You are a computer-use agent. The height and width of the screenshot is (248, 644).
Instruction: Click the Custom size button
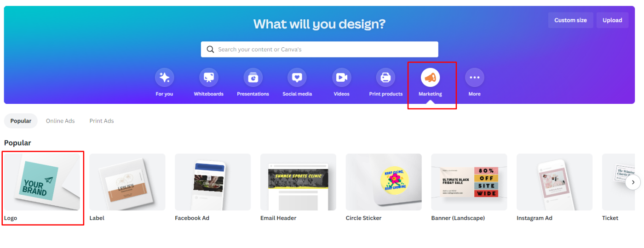pos(570,20)
